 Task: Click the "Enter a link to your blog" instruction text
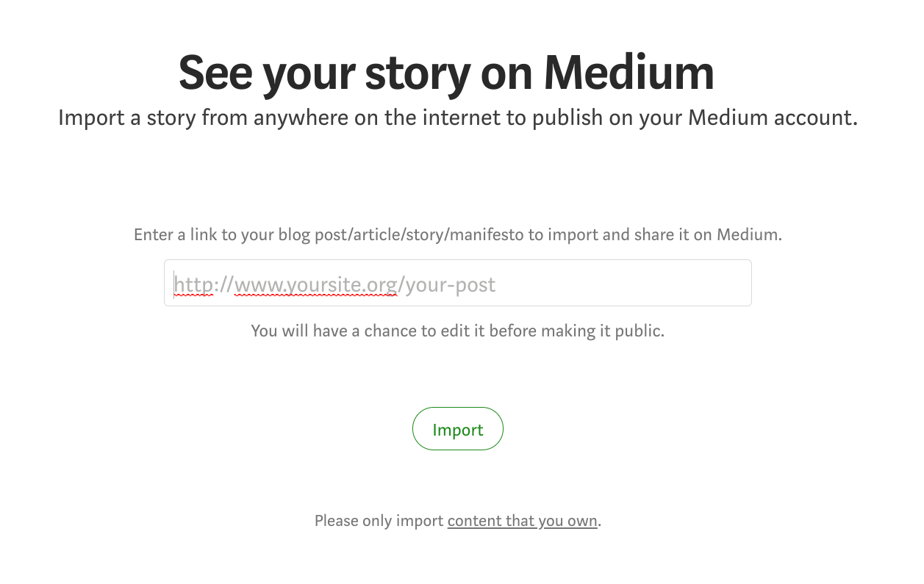click(457, 235)
